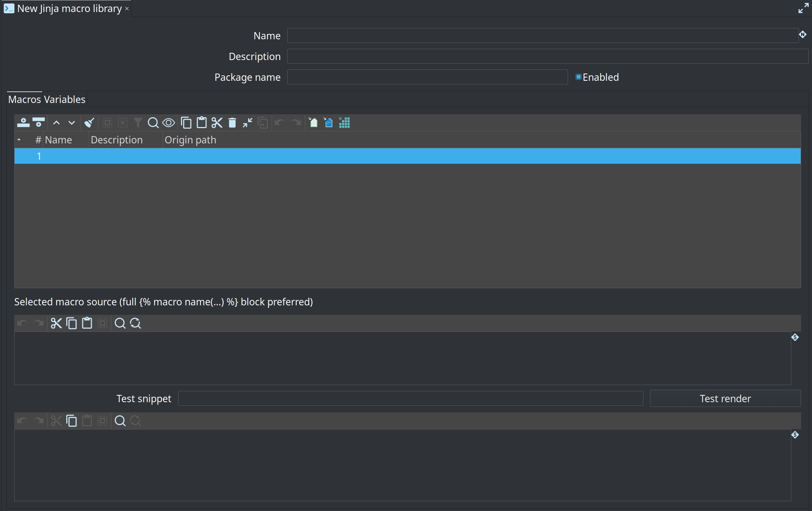This screenshot has width=812, height=511.
Task: Click the Test render button
Action: point(725,399)
